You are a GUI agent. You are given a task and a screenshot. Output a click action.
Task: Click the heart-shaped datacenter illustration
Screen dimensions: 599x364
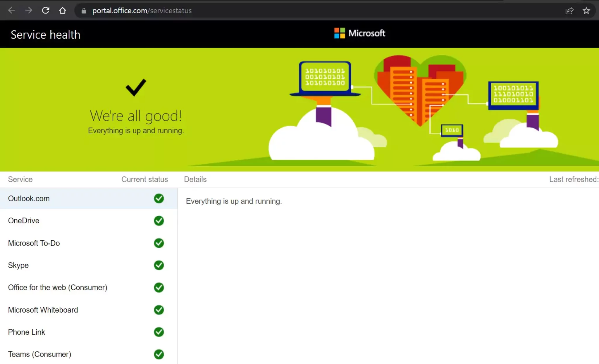[x=420, y=91]
